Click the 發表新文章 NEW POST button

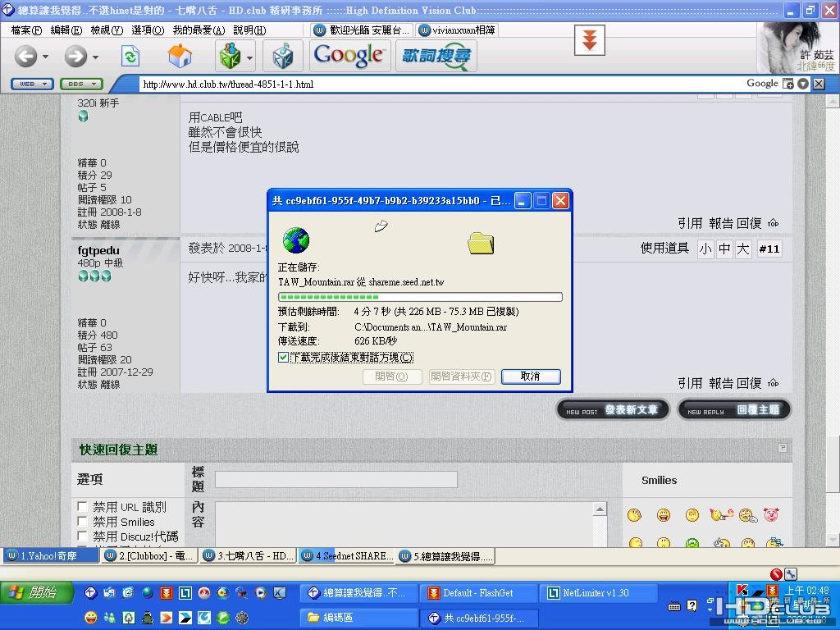tap(614, 410)
